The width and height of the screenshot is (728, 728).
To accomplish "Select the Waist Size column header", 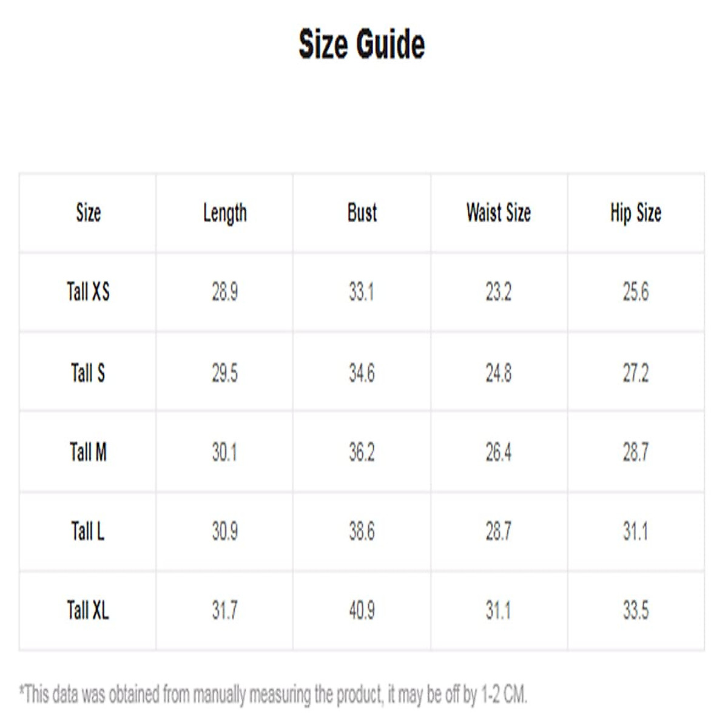I will (498, 213).
